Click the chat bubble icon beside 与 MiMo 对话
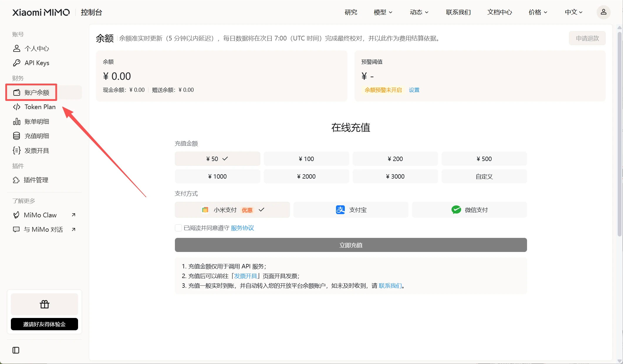 16,229
